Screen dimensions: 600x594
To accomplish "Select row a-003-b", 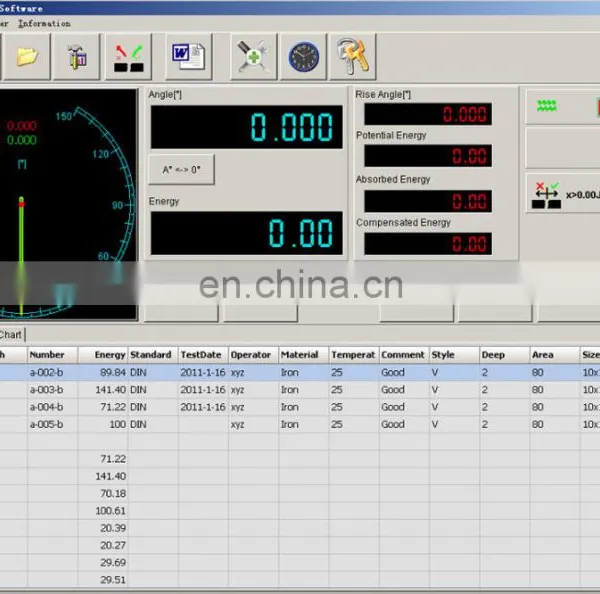I will [300, 390].
